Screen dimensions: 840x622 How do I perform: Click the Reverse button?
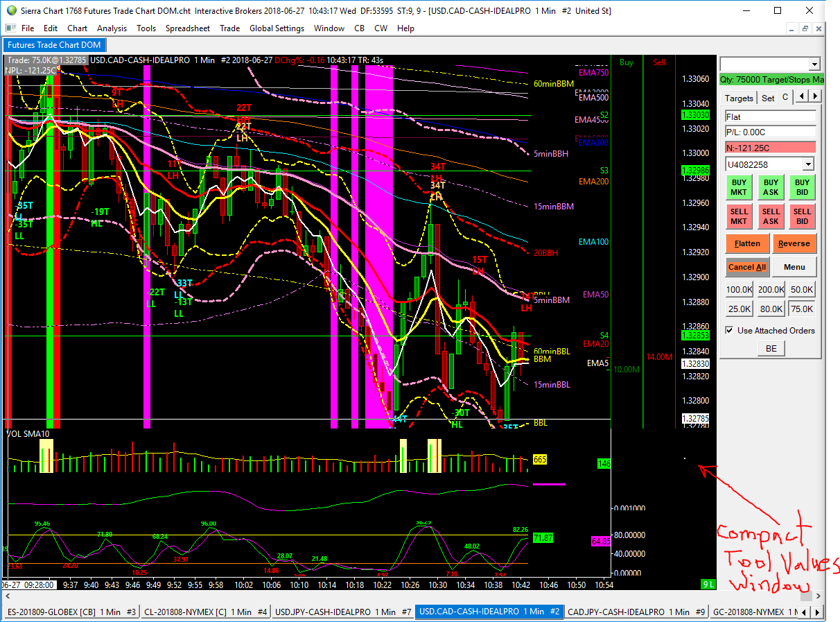(x=794, y=243)
